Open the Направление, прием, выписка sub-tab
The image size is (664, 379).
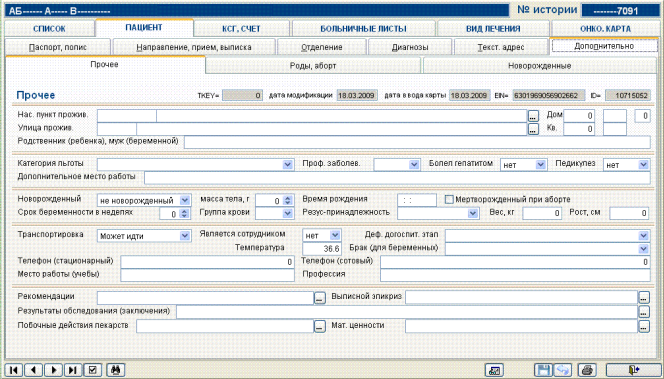(x=194, y=47)
